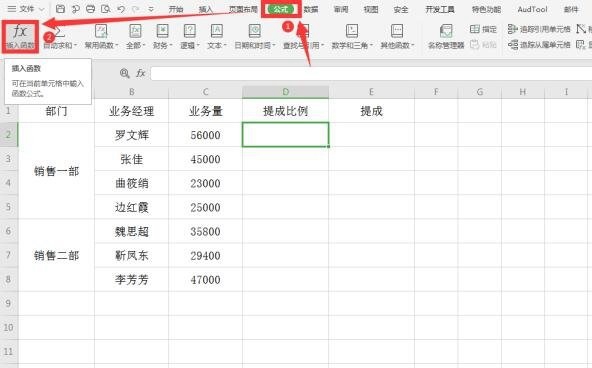Select the cell with 29400
Image resolution: width=592 pixels, height=368 pixels.
click(x=206, y=256)
